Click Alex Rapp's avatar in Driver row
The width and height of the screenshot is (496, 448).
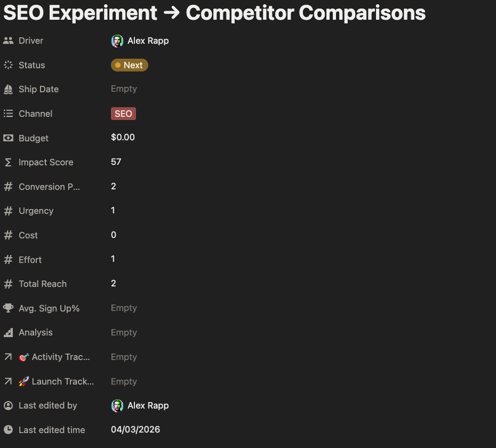click(x=117, y=40)
